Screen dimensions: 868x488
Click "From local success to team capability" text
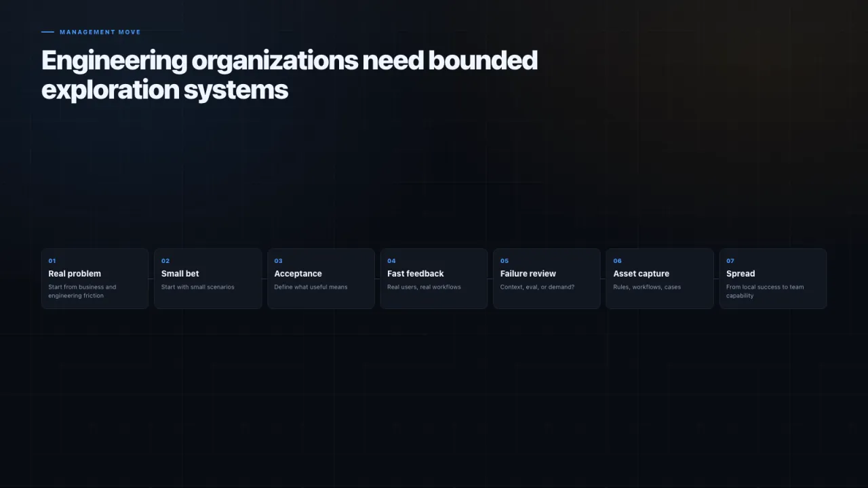click(765, 291)
